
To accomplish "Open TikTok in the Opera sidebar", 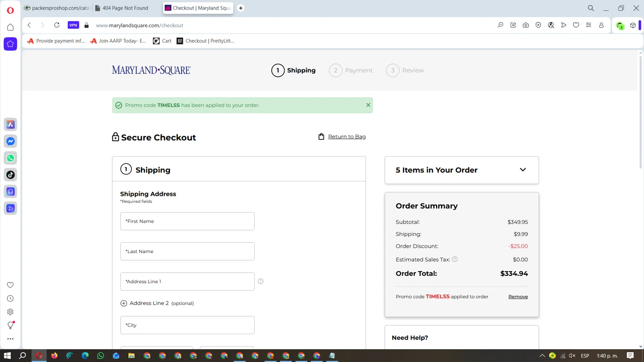I will 10,175.
